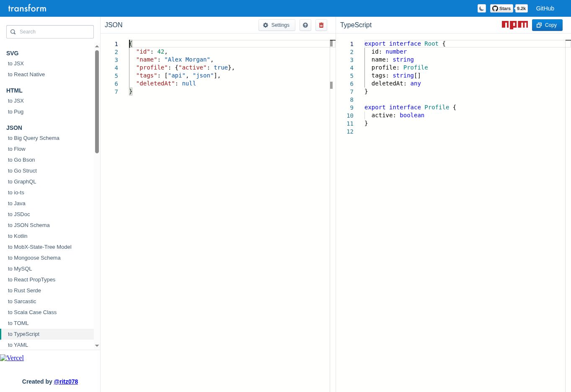Choose to React PropTypes

click(47, 280)
